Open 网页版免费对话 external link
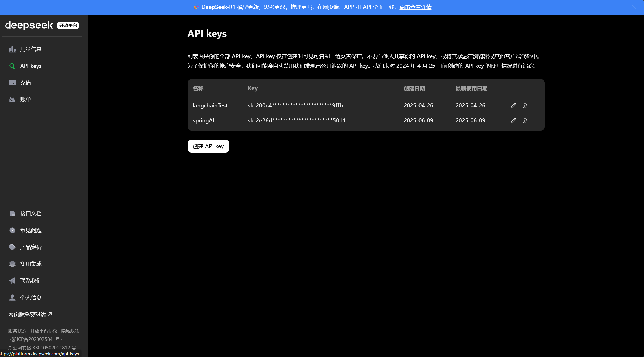The height and width of the screenshot is (357, 644). pos(30,314)
